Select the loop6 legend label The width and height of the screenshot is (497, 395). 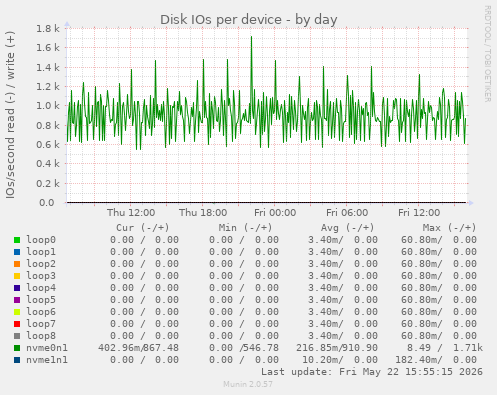coord(41,312)
